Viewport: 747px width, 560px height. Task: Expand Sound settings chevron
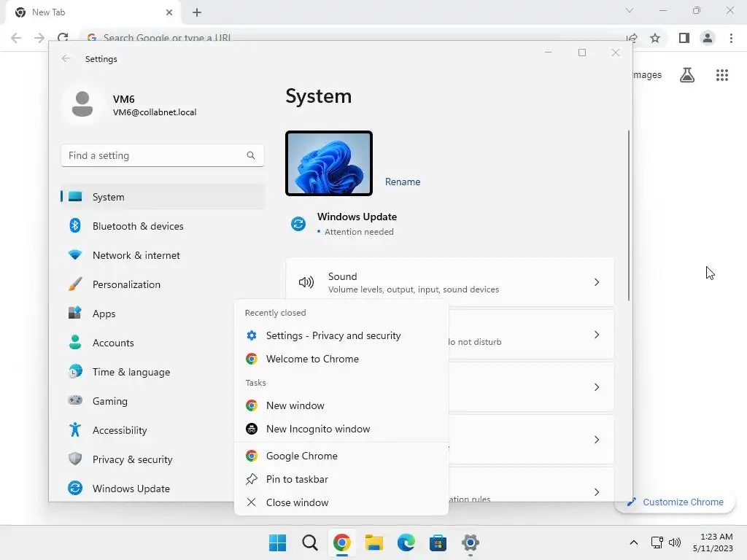pyautogui.click(x=597, y=282)
